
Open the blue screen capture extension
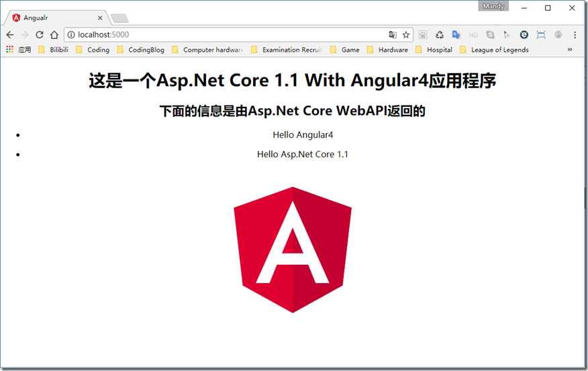pyautogui.click(x=541, y=35)
